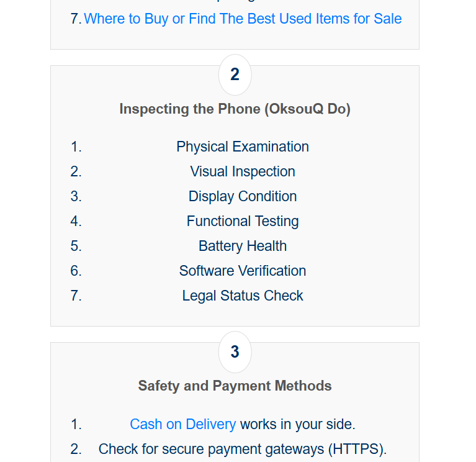Select the Safety and Payment Methods heading
476x462 pixels.
235,386
